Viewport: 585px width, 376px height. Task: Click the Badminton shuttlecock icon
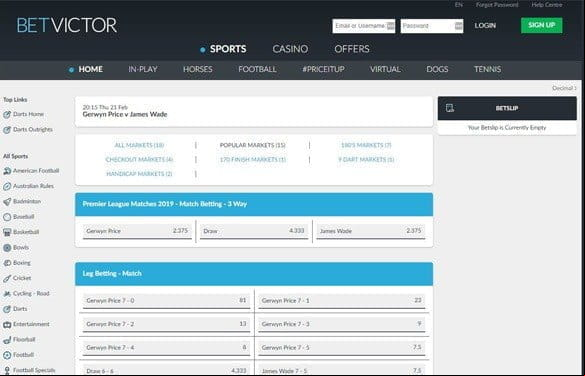pos(7,201)
